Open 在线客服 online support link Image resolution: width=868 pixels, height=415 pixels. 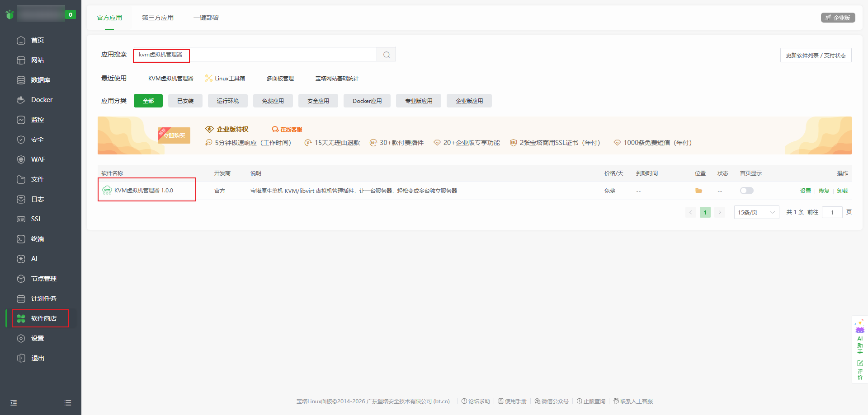pos(287,129)
